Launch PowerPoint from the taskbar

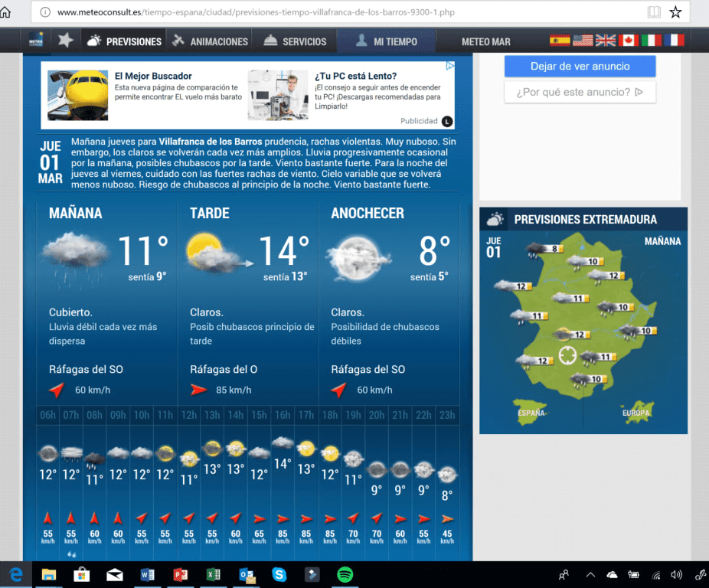181,575
